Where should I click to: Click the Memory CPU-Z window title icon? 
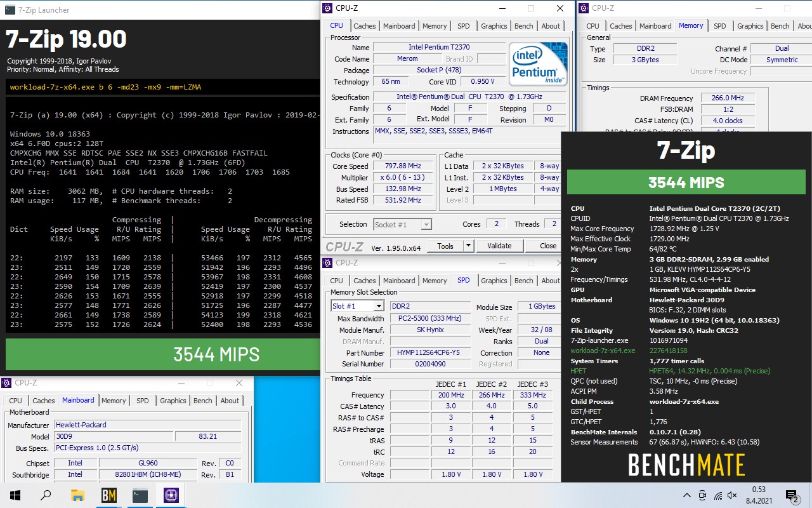584,8
